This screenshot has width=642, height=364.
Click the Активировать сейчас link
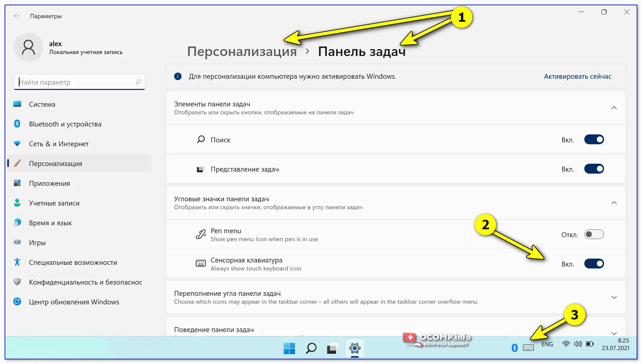click(577, 76)
